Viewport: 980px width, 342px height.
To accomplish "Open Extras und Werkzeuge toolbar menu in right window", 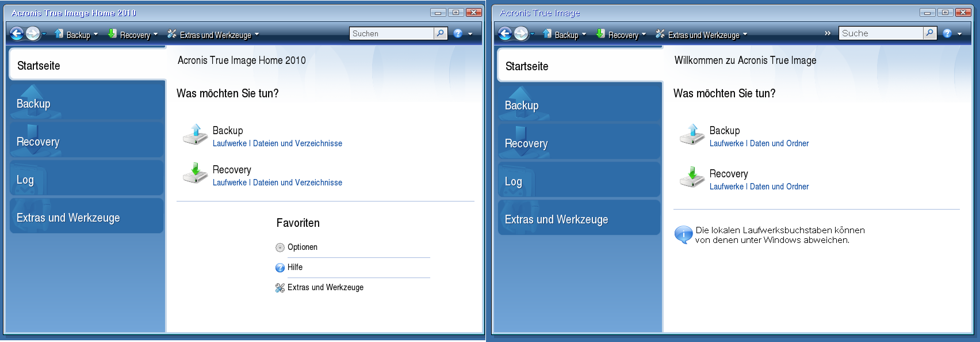I will tap(701, 35).
